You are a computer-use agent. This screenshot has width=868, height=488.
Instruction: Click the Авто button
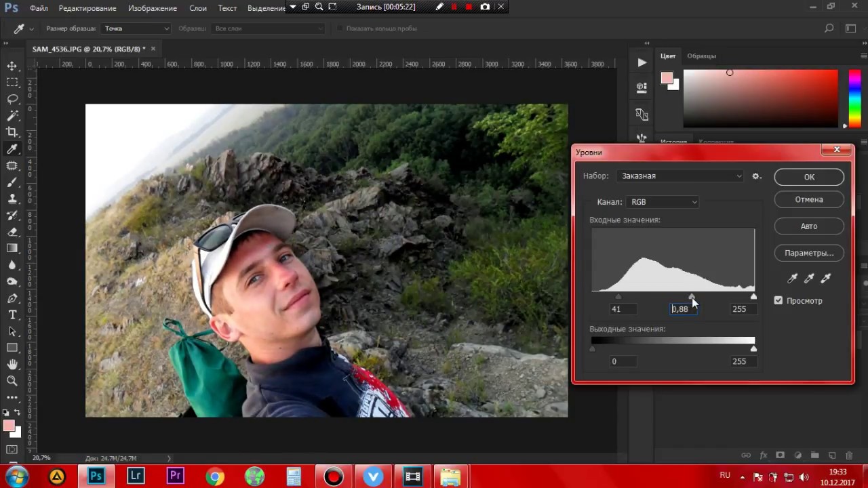(x=809, y=226)
